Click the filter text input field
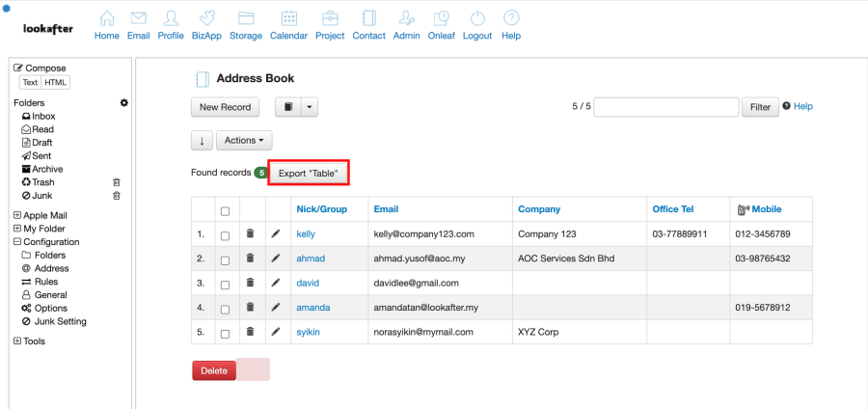 (x=665, y=107)
